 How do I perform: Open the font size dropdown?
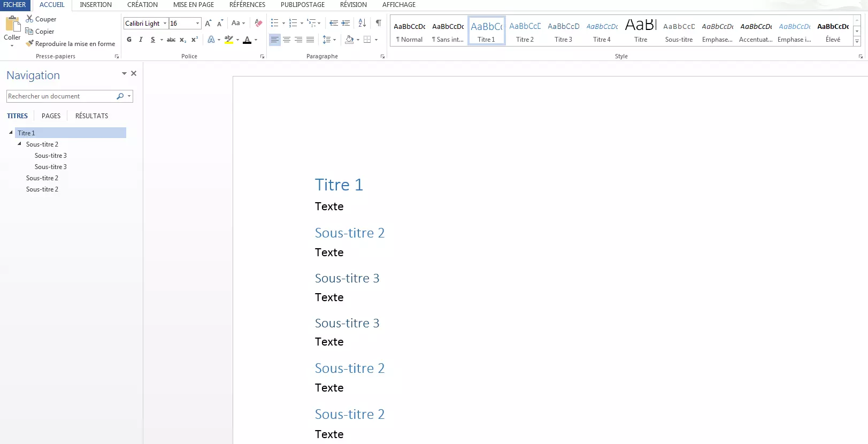point(197,24)
